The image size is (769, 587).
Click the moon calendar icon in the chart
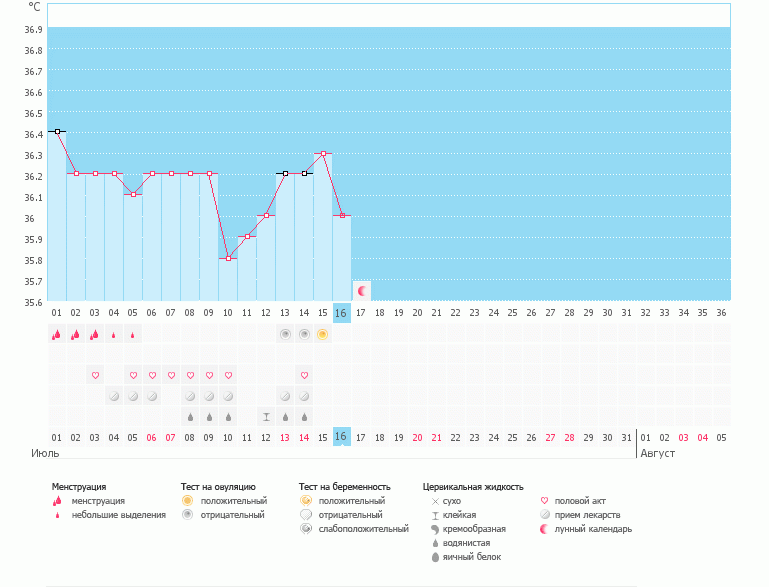tap(362, 290)
